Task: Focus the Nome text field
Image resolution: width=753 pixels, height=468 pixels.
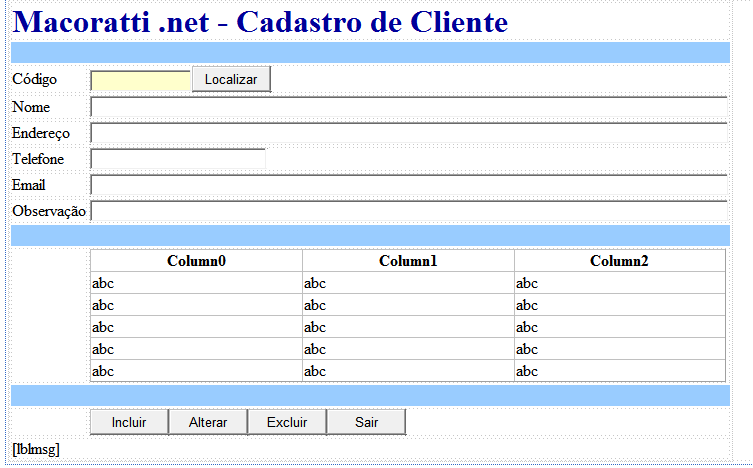Action: [x=409, y=107]
